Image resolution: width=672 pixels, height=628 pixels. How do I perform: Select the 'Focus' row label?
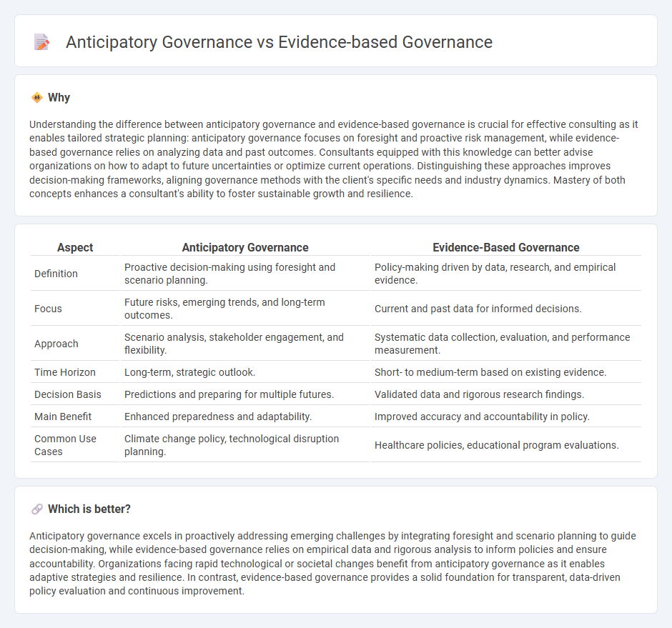point(48,309)
